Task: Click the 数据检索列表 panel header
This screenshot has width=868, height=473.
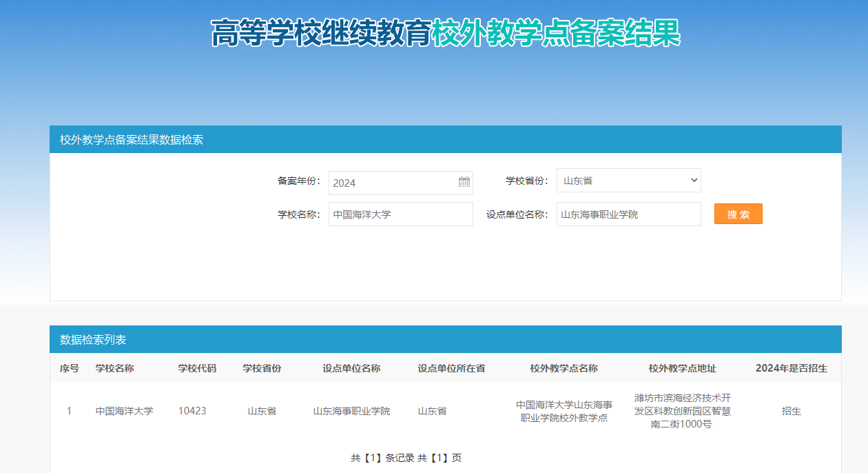Action: pos(93,340)
